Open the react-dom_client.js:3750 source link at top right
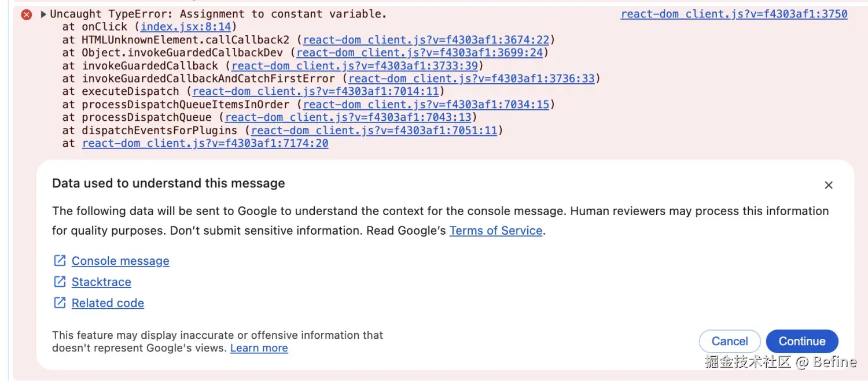 734,14
